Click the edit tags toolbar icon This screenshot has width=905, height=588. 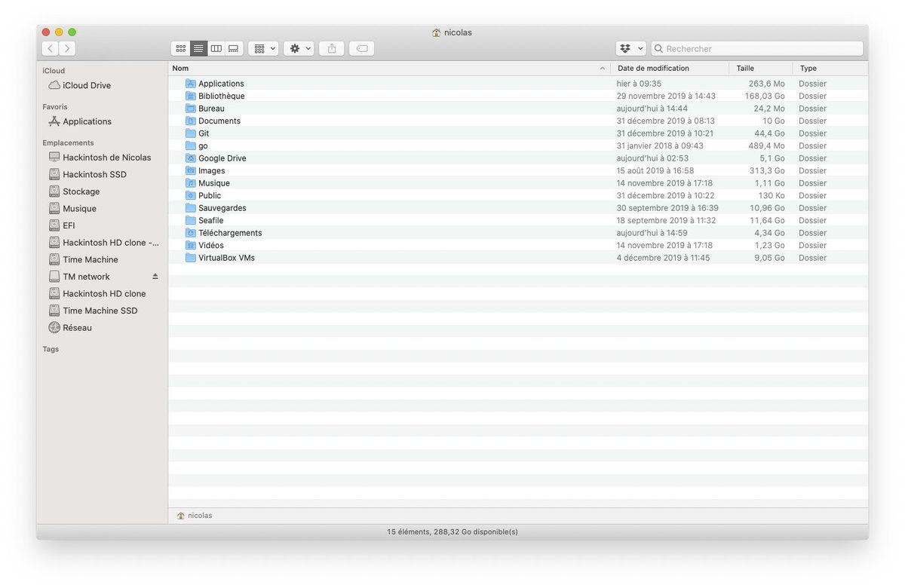362,48
